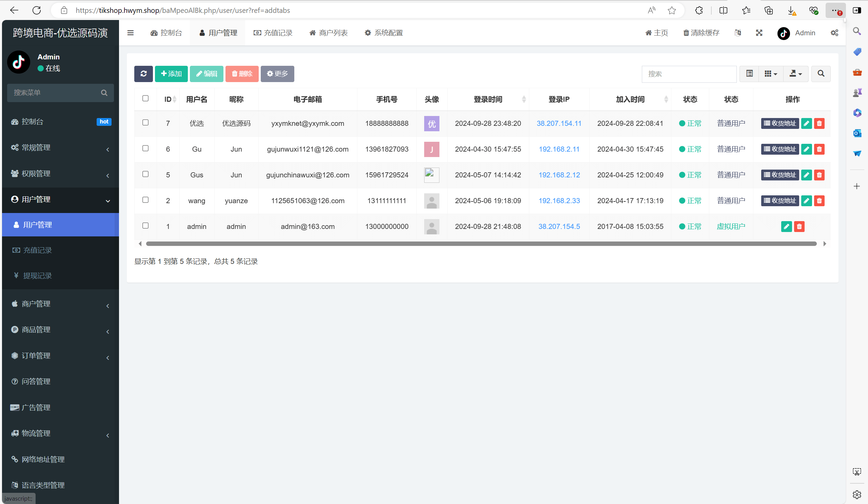Click the red delete icon for user wang

(819, 200)
